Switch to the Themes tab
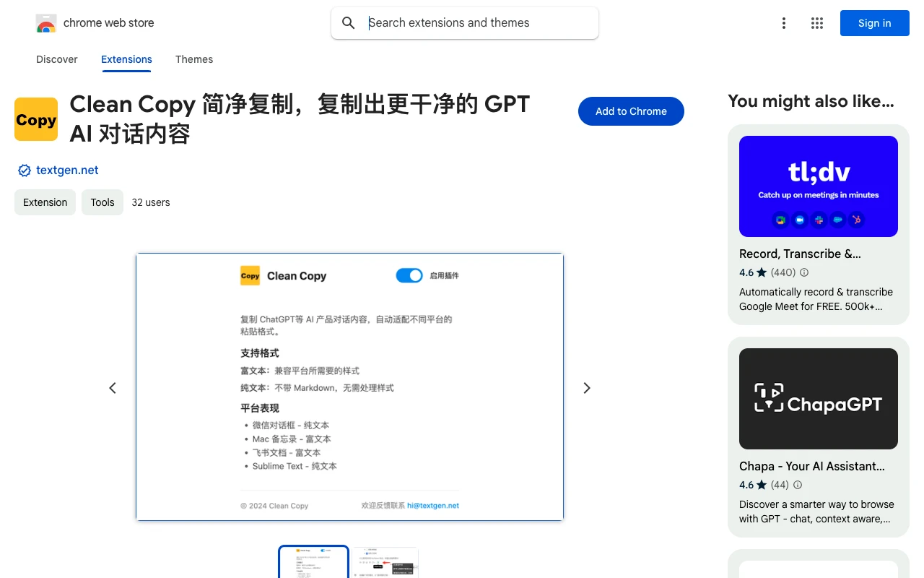Screen dimensions: 924x578 [x=194, y=59]
